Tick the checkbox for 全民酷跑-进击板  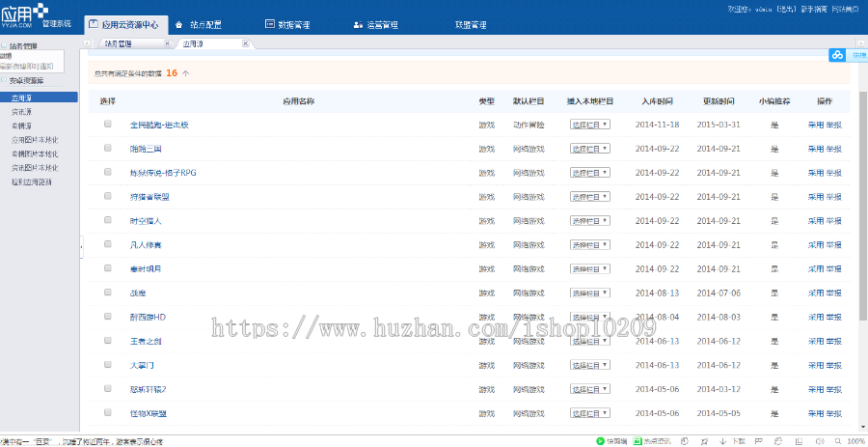(x=108, y=125)
